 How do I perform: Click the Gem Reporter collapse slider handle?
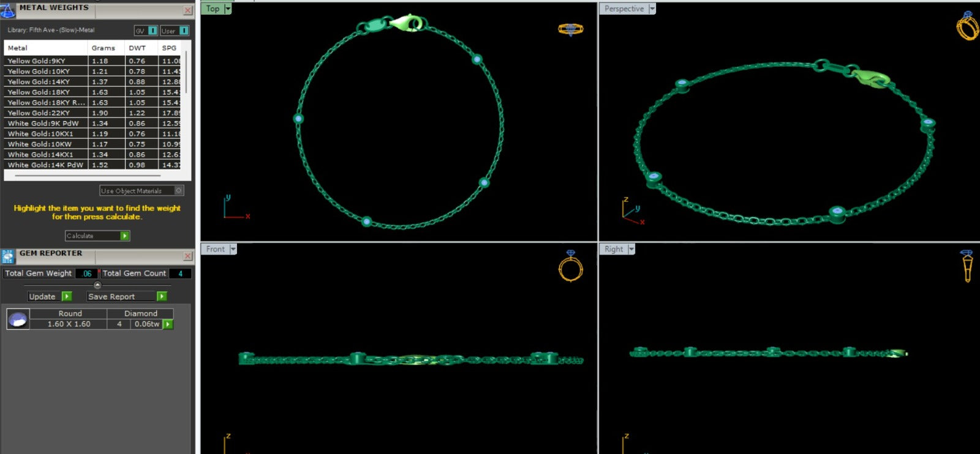click(97, 285)
